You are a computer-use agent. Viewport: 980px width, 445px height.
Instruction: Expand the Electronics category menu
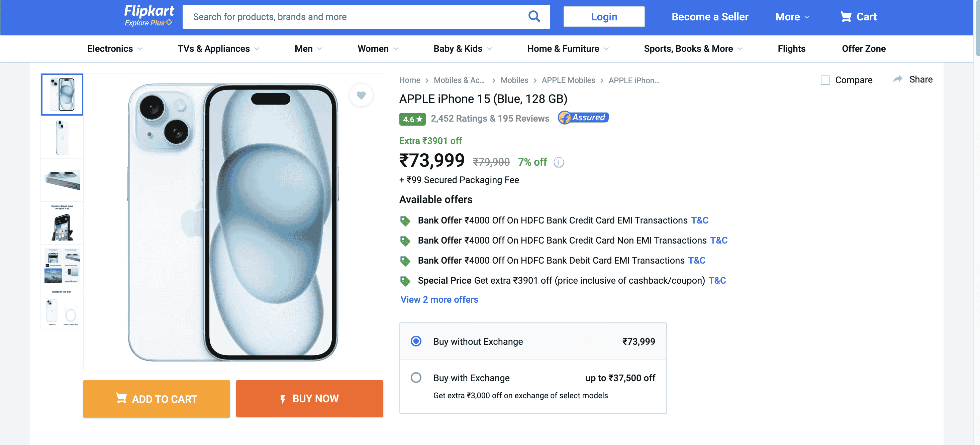pos(114,49)
